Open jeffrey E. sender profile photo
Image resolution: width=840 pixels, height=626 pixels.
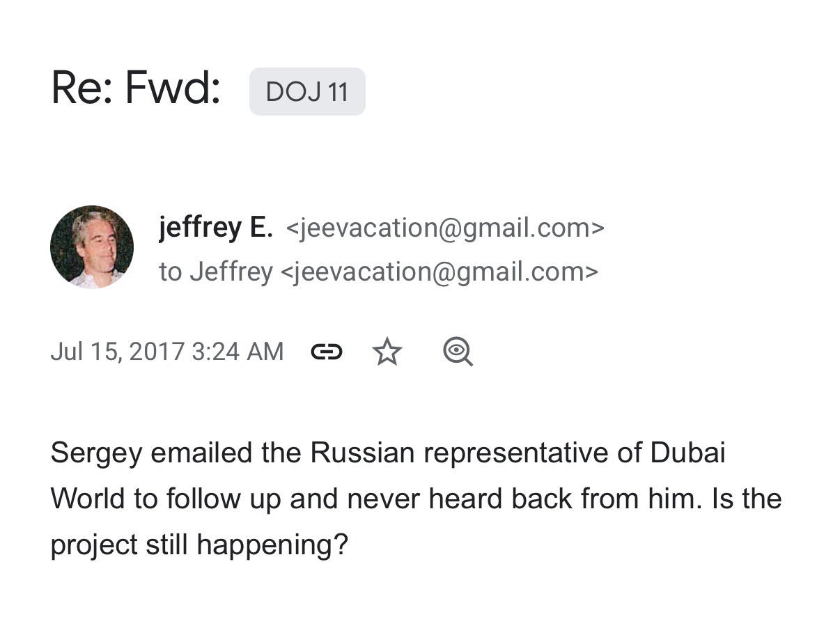(x=92, y=247)
